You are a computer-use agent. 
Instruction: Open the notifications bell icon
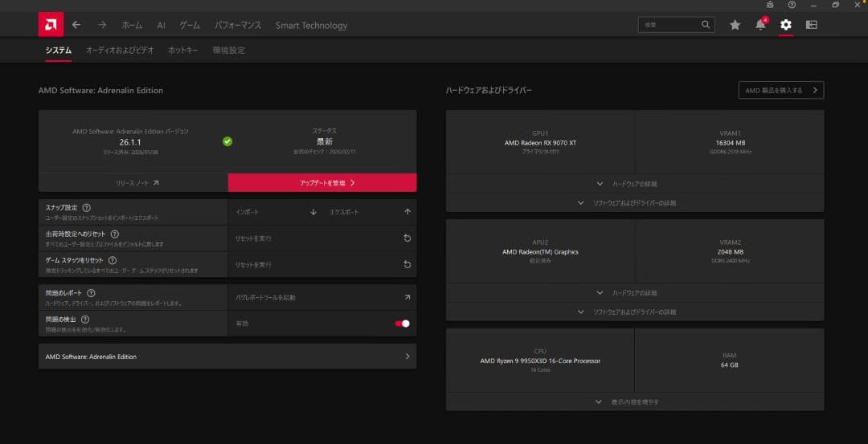pos(760,25)
